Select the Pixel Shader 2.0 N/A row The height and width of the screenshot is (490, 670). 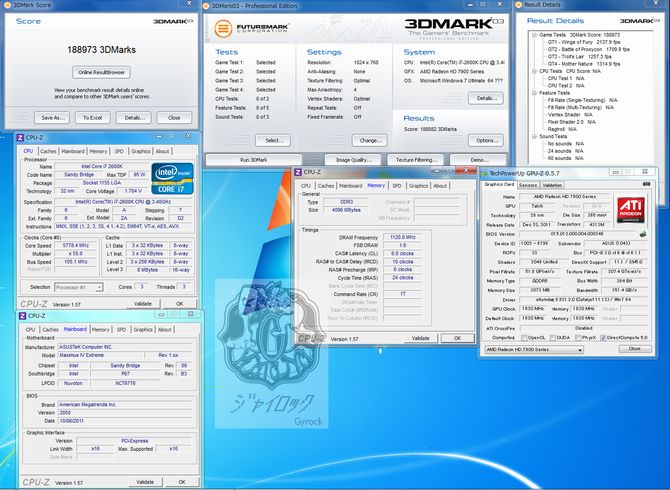tap(572, 122)
